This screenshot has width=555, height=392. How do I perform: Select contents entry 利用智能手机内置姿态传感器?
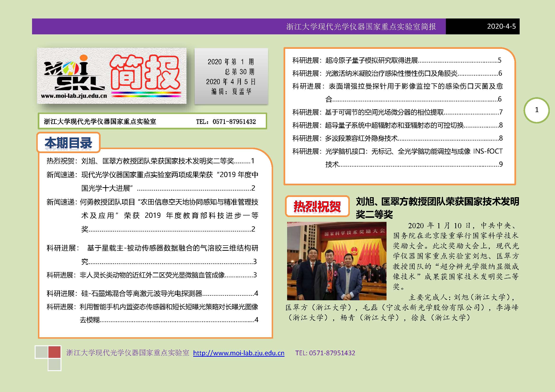(152, 313)
